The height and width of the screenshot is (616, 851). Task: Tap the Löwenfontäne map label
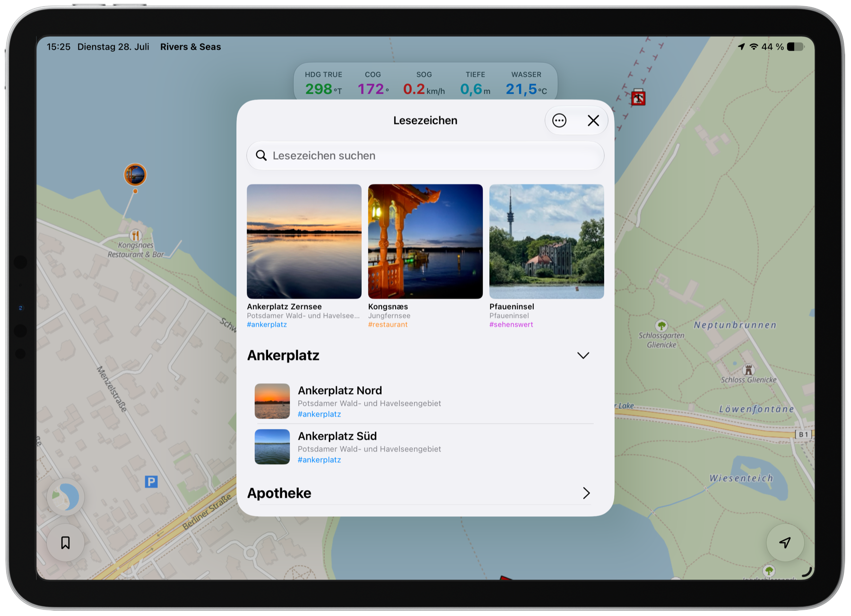(x=756, y=409)
